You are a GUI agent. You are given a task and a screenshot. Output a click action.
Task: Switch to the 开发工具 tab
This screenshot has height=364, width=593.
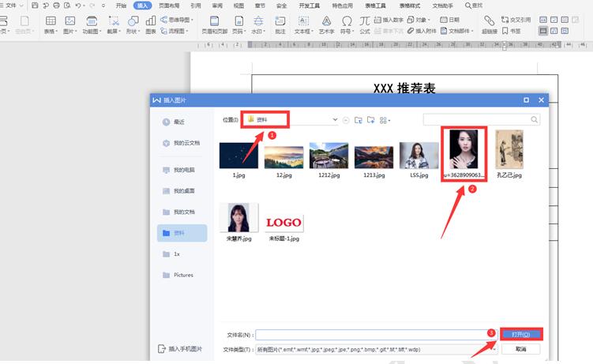click(x=309, y=6)
